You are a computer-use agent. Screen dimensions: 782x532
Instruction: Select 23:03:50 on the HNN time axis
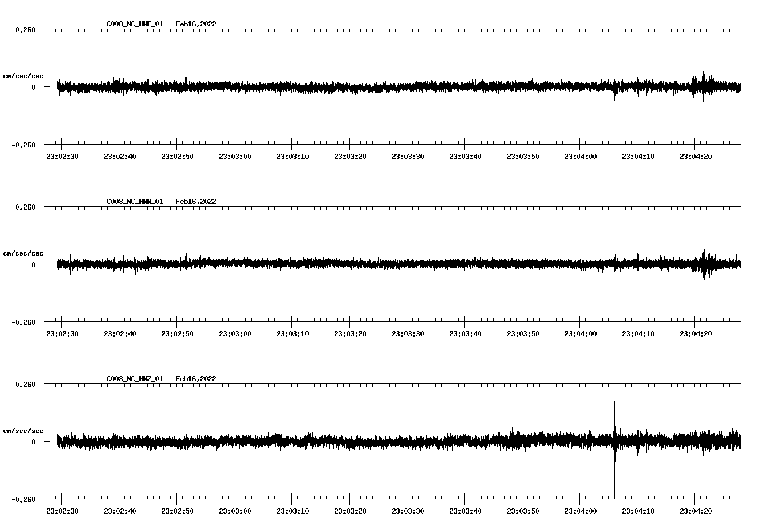[x=523, y=334]
